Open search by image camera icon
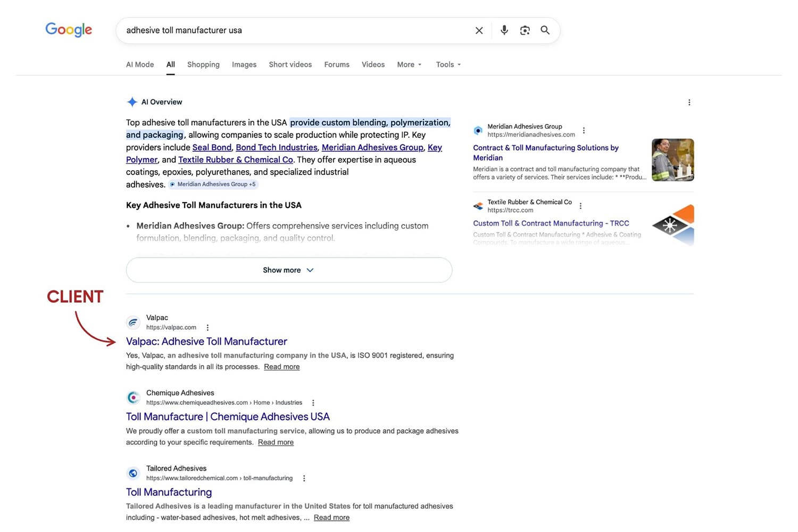The width and height of the screenshot is (798, 532). point(525,30)
